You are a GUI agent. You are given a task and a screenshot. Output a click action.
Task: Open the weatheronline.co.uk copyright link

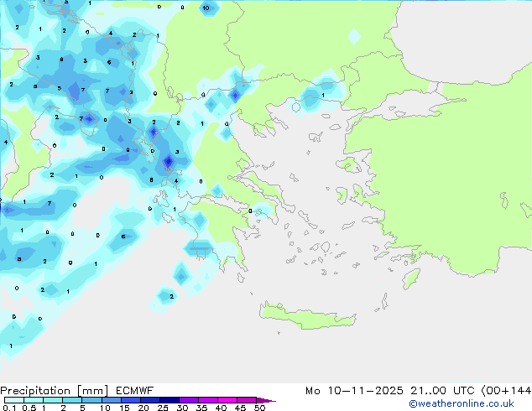(x=461, y=403)
